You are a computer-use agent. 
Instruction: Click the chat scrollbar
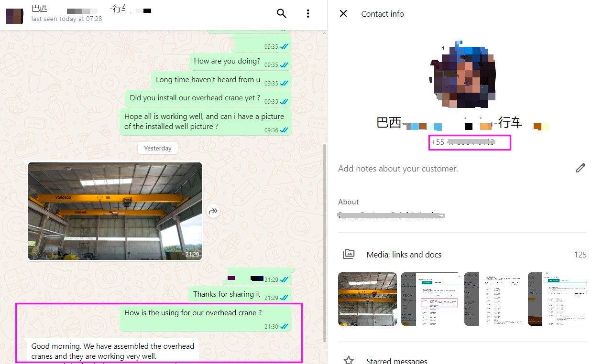(325, 239)
